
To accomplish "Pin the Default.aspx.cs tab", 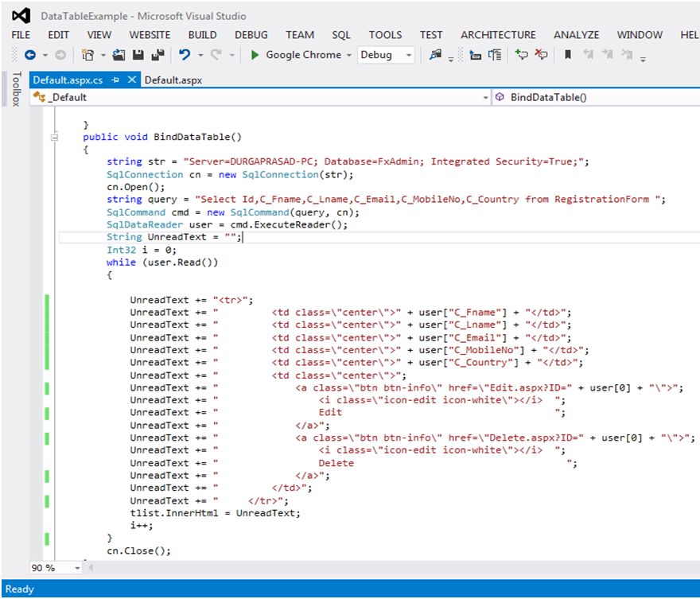I will [116, 80].
